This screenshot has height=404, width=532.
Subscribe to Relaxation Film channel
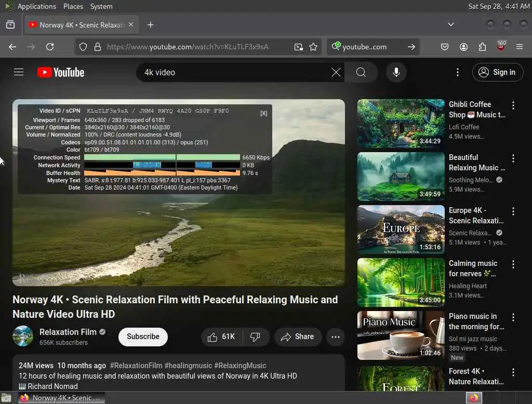pyautogui.click(x=143, y=337)
